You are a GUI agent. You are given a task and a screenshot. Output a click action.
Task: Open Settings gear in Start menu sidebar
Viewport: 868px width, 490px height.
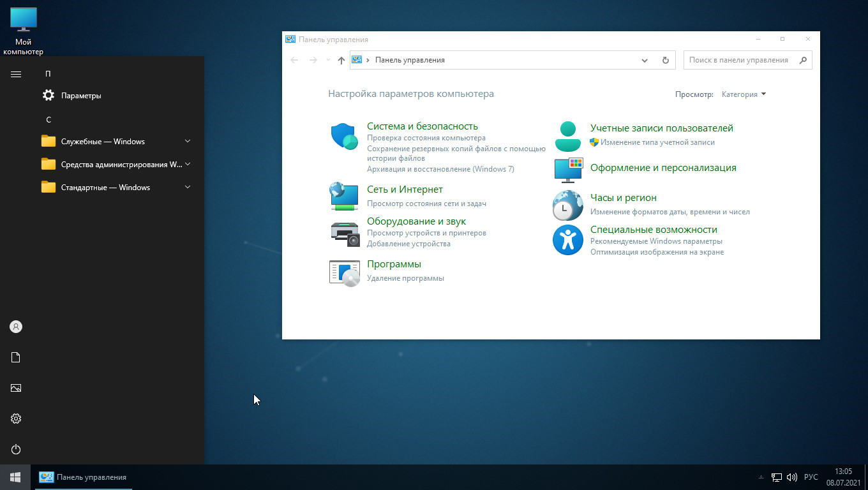pyautogui.click(x=16, y=419)
